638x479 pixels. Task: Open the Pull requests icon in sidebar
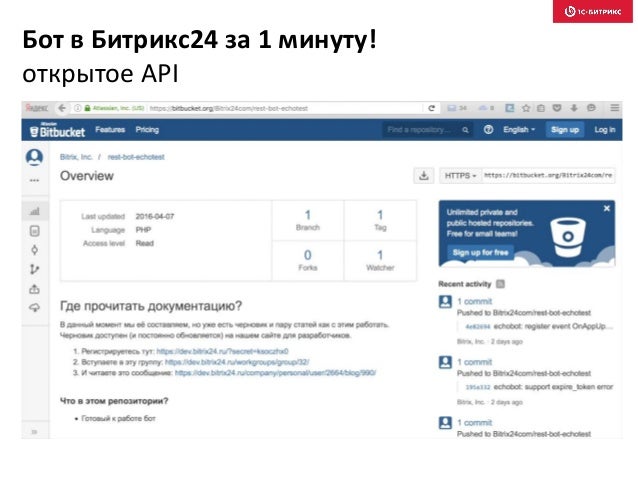35,289
